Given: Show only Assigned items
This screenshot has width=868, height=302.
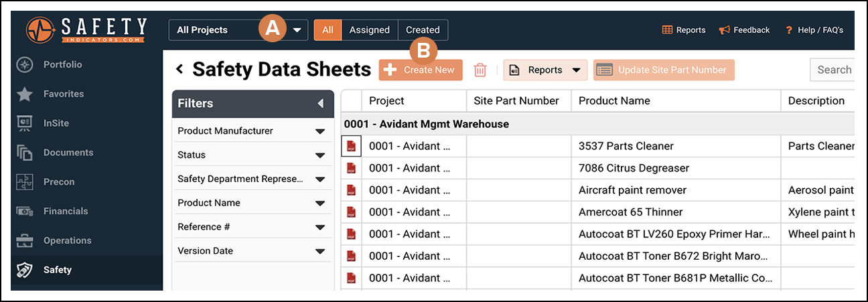Looking at the screenshot, I should coord(369,30).
